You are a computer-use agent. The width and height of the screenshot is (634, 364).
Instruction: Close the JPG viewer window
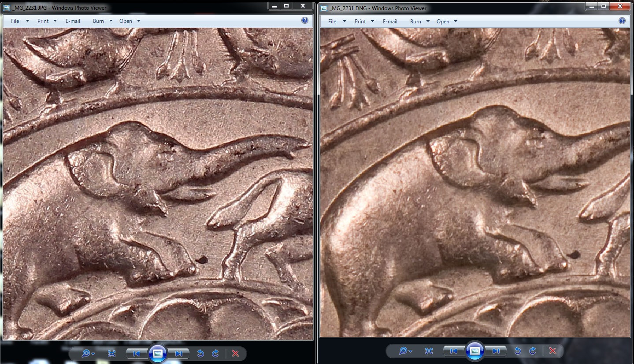click(303, 6)
